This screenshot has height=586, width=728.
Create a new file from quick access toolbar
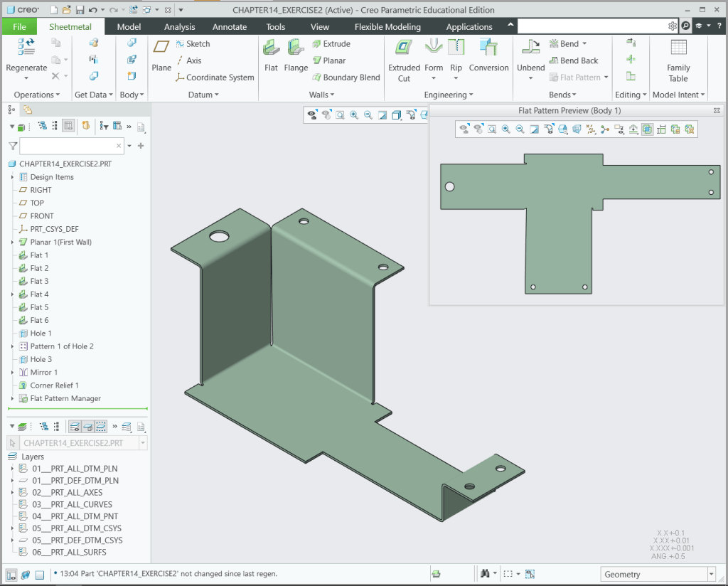click(54, 10)
